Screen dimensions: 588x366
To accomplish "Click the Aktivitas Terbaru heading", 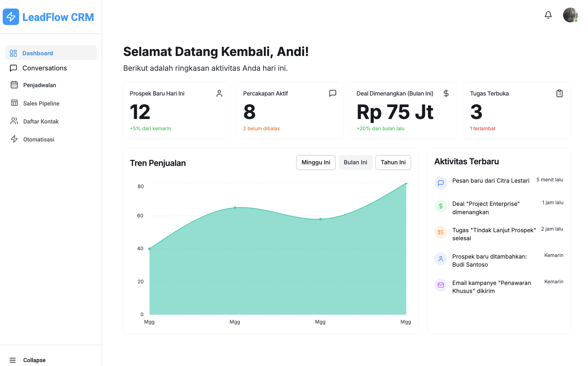I will 467,161.
